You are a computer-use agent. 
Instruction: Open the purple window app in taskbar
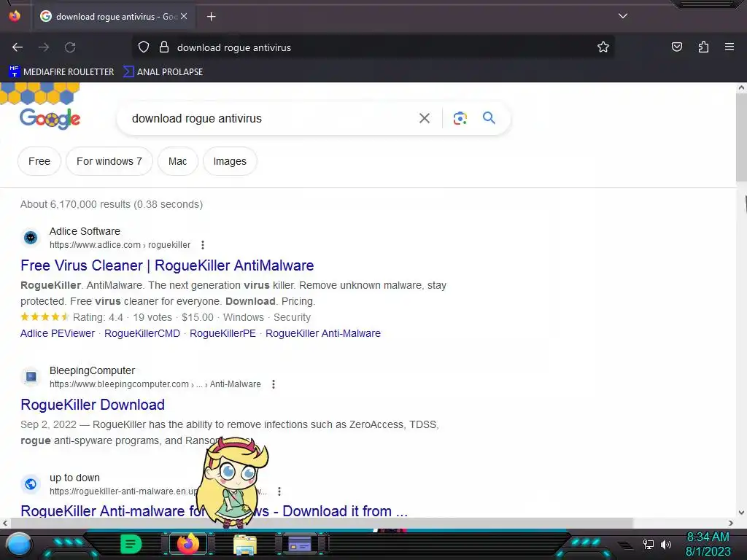pyautogui.click(x=300, y=544)
